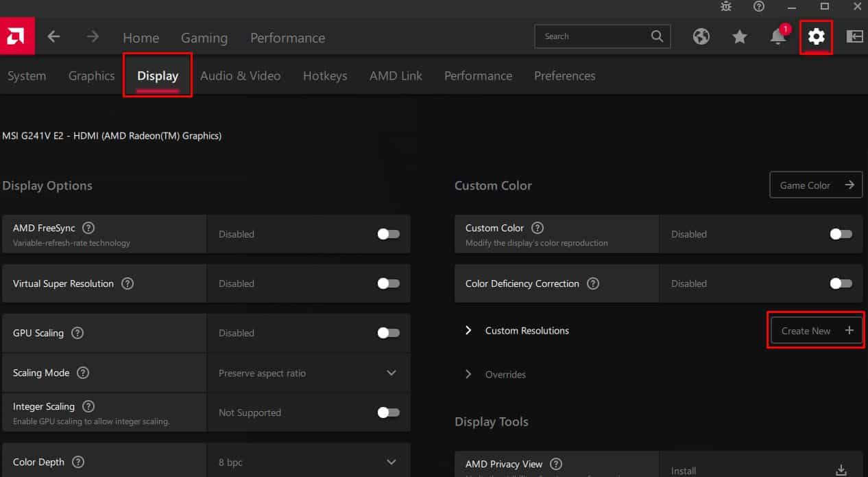
Task: Turn on GPU Scaling switch
Action: [388, 333]
